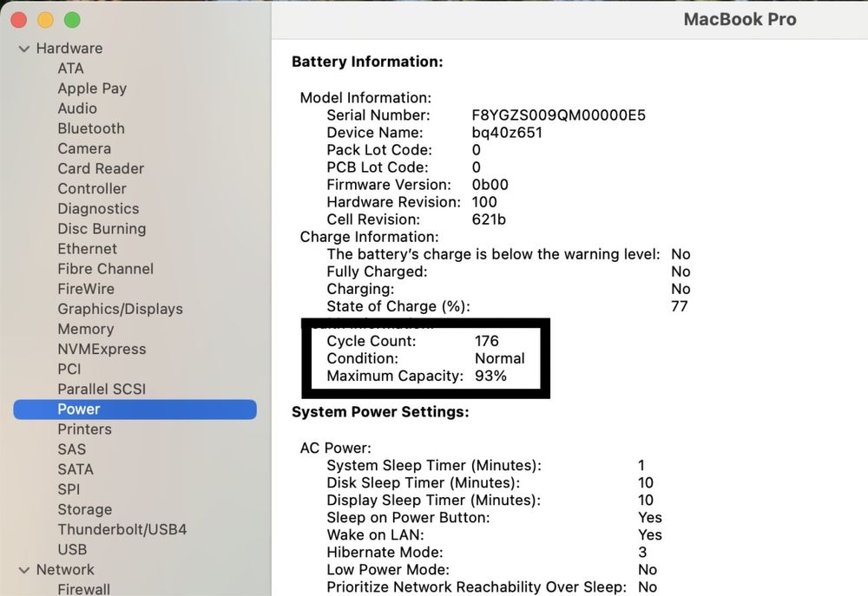Select Fibre Channel entry
Viewport: 868px width, 596px height.
pos(106,269)
